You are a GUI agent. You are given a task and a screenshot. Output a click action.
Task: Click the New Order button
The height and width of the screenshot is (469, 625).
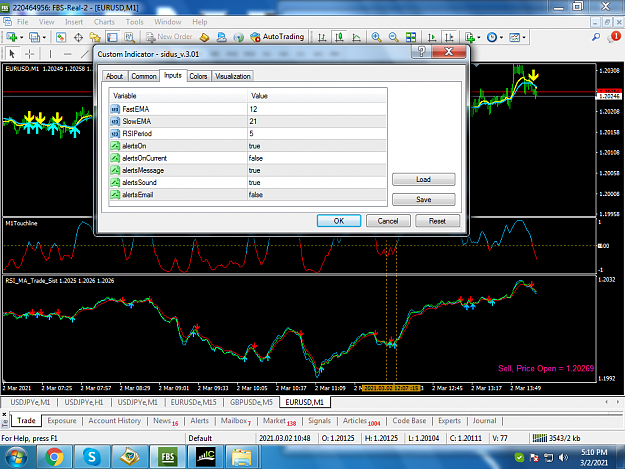(169, 37)
